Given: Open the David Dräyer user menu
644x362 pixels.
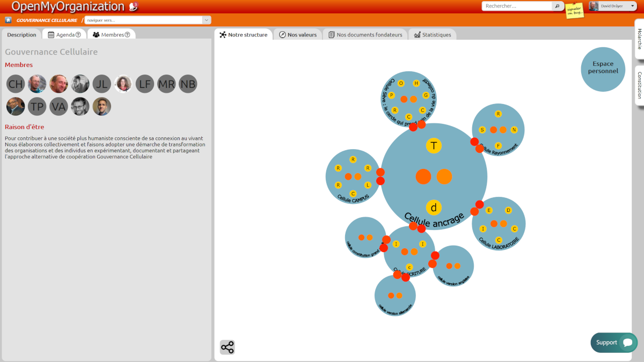Looking at the screenshot, I should point(612,6).
